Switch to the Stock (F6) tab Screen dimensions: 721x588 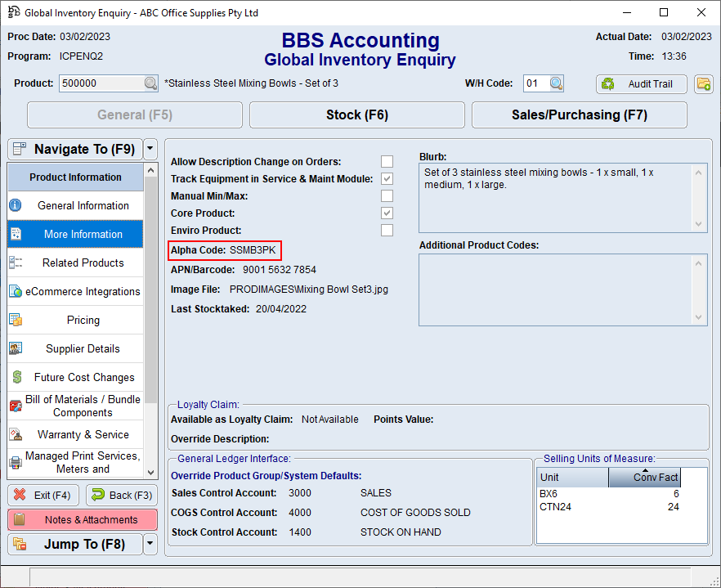tap(356, 114)
